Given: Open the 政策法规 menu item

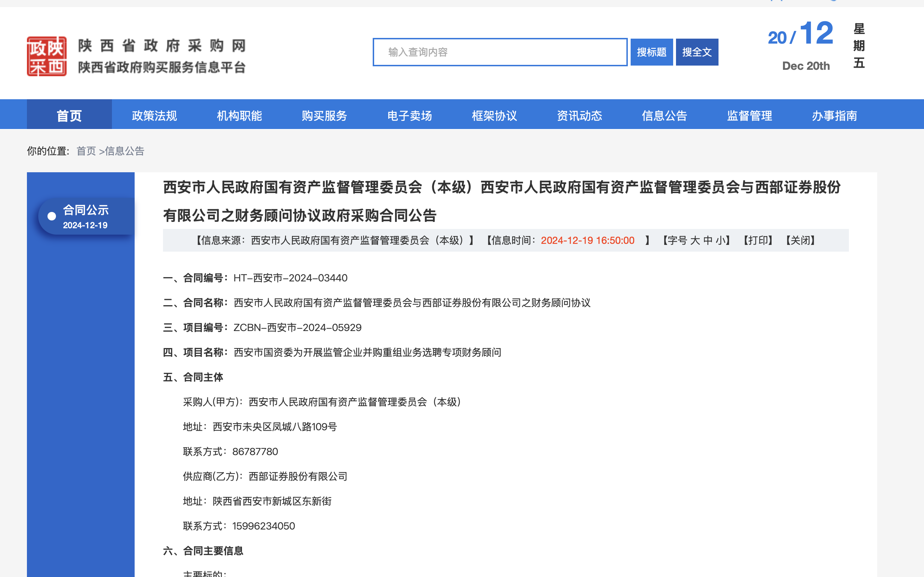Looking at the screenshot, I should point(154,116).
